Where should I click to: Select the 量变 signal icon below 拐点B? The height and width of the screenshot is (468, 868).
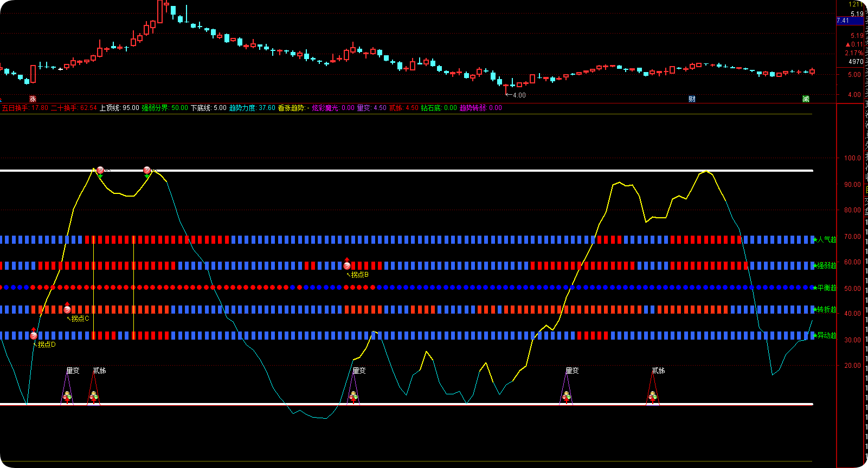[x=353, y=397]
